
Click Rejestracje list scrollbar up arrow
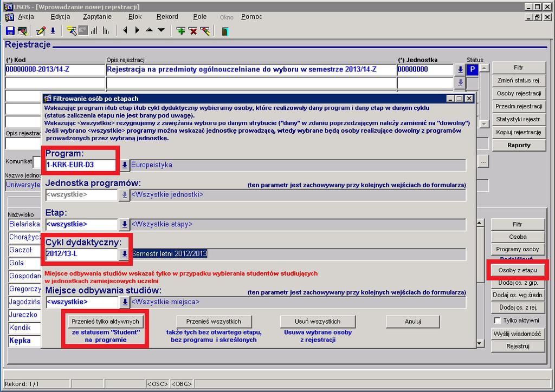tap(485, 68)
